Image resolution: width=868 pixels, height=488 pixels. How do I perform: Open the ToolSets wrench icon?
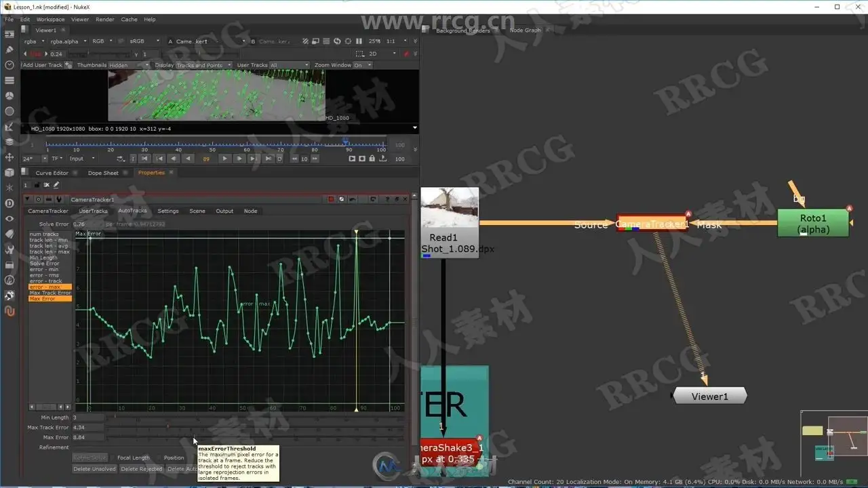click(x=9, y=249)
